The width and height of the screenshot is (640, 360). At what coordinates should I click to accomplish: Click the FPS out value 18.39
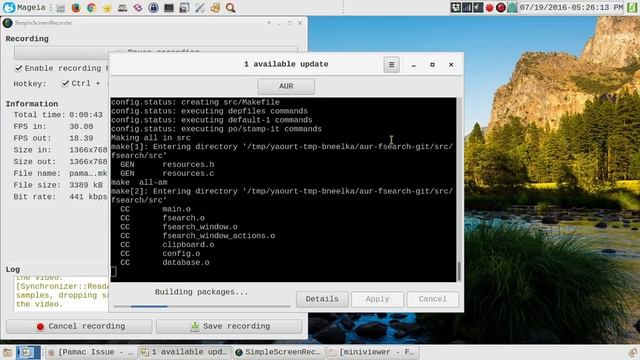click(x=81, y=138)
